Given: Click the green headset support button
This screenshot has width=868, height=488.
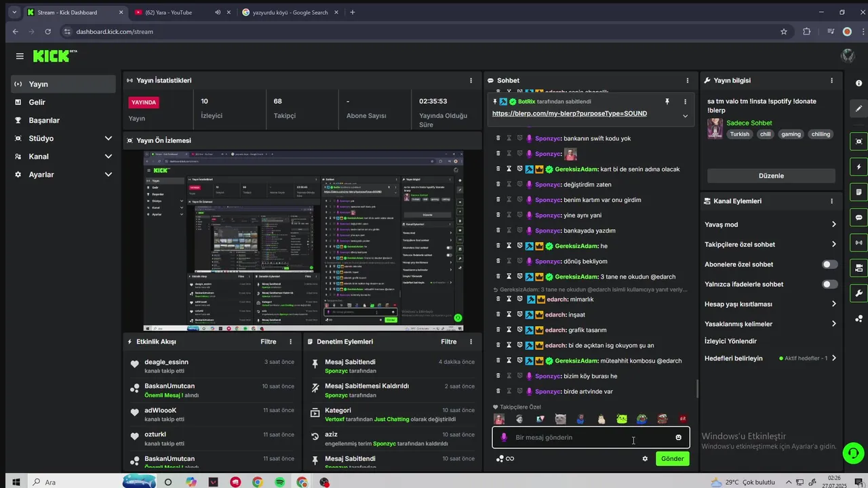Looking at the screenshot, I should (853, 453).
